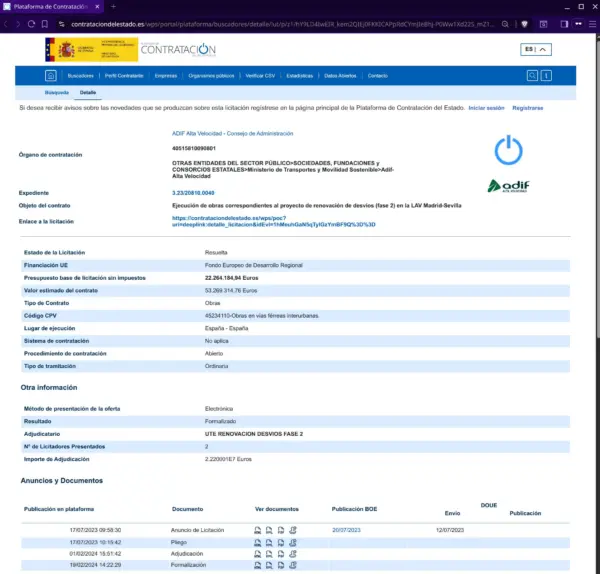Screen dimensions: 600x574
Task: Open HTML view of Pliego document
Action: (x=258, y=542)
